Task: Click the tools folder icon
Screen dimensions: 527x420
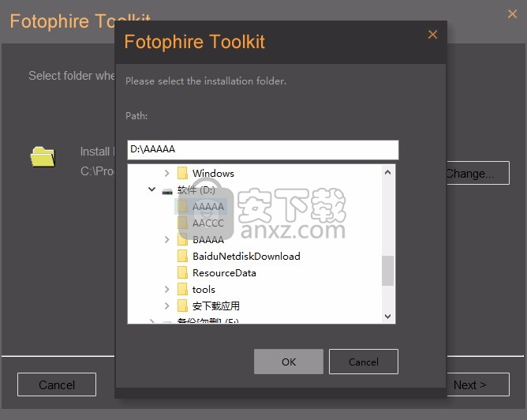Action: [x=182, y=289]
